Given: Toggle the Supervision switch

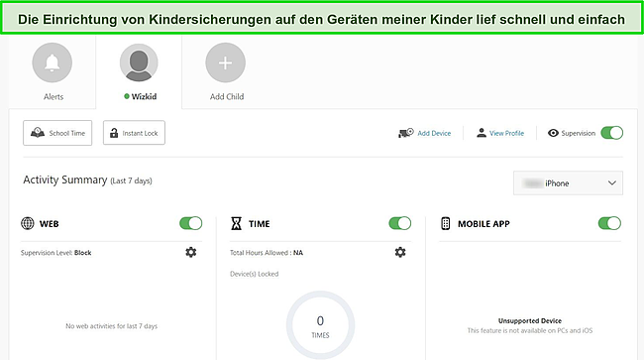Looking at the screenshot, I should click(x=612, y=133).
